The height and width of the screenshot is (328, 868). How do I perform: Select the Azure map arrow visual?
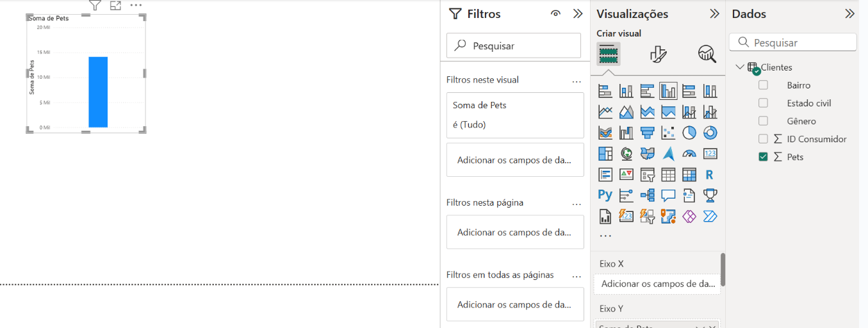click(x=668, y=154)
